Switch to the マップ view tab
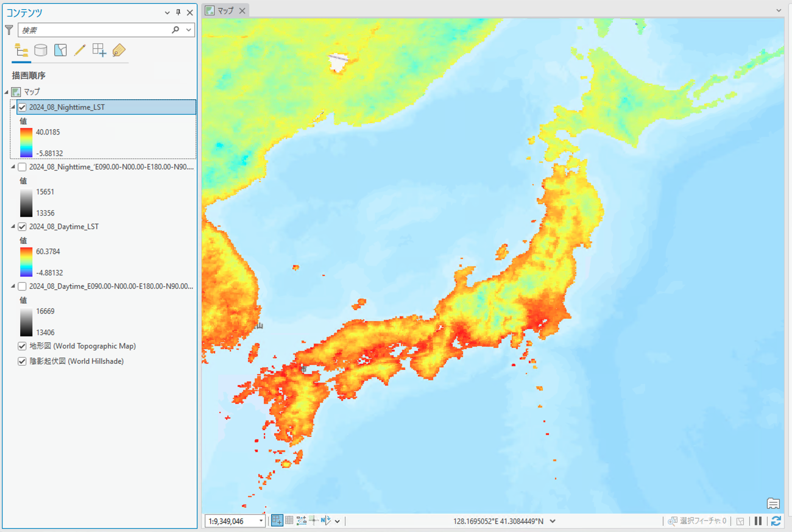The height and width of the screenshot is (532, 792). tap(225, 10)
